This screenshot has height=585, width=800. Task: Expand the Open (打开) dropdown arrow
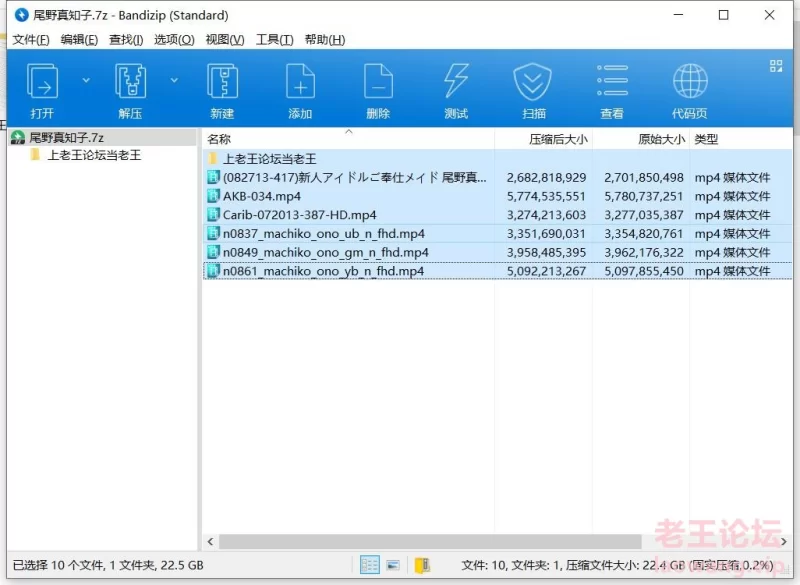[x=86, y=80]
